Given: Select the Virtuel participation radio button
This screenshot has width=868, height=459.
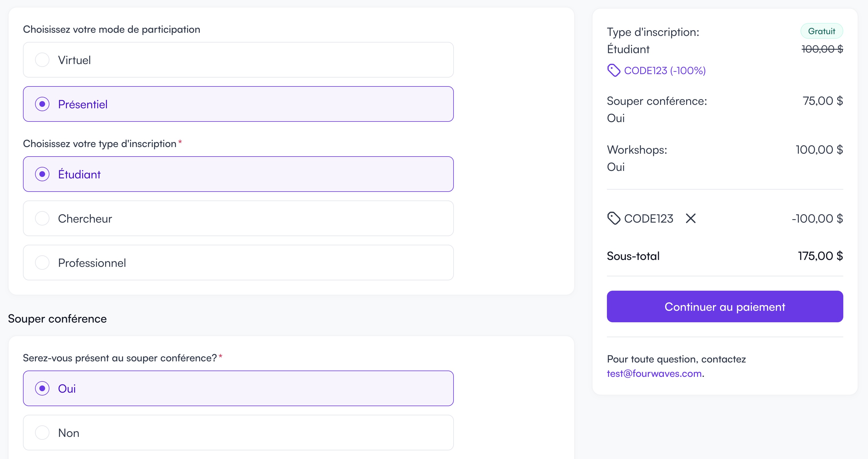Looking at the screenshot, I should pos(42,60).
